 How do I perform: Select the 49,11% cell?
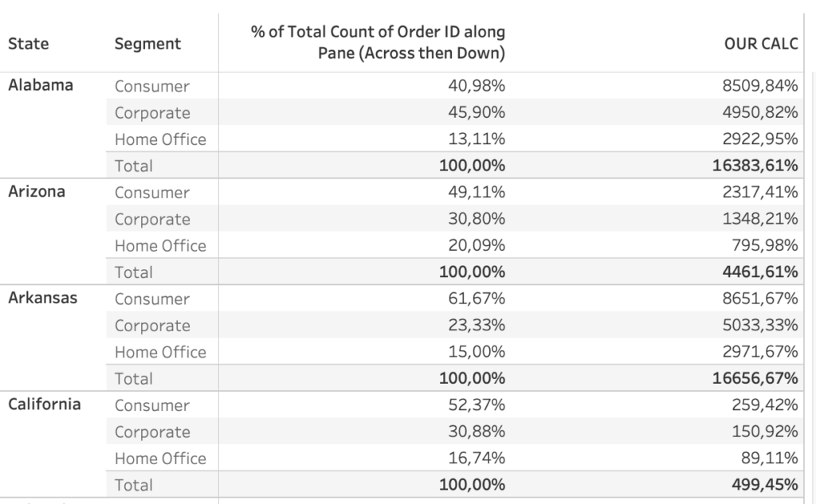point(477,193)
